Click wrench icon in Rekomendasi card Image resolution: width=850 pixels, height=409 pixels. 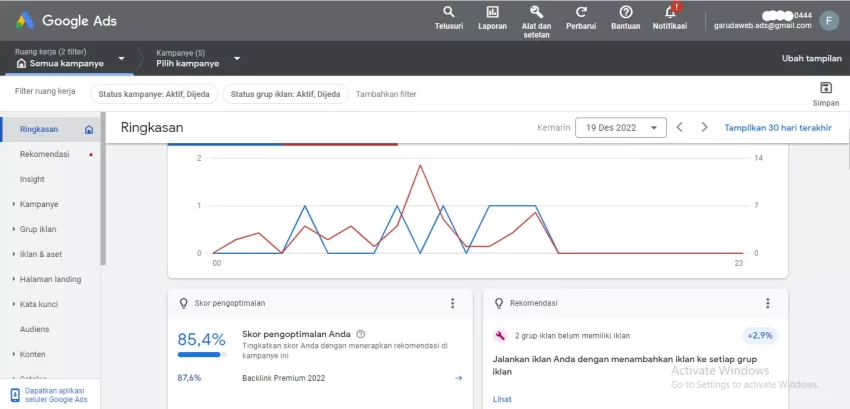[500, 336]
